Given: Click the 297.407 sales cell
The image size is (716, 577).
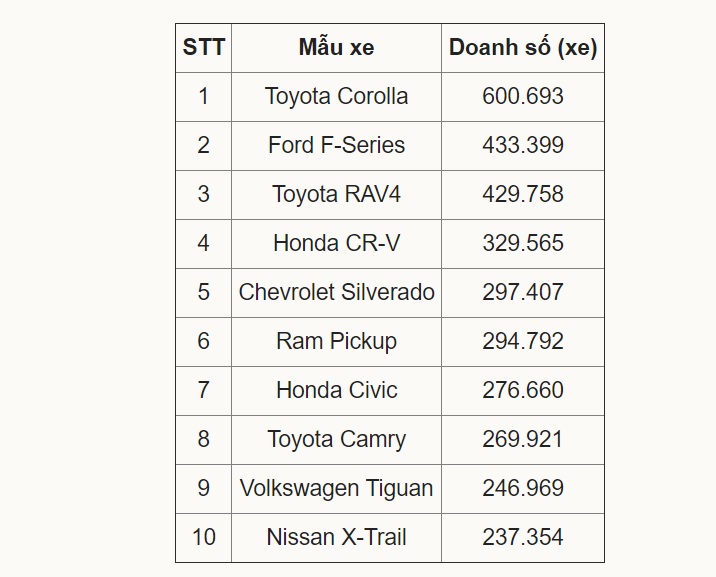Looking at the screenshot, I should (522, 292).
